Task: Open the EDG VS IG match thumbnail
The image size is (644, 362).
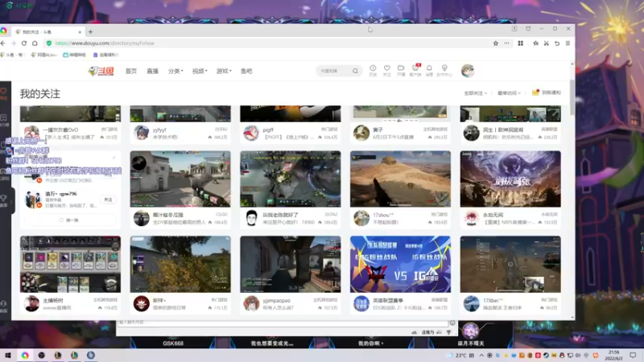Action: point(400,265)
